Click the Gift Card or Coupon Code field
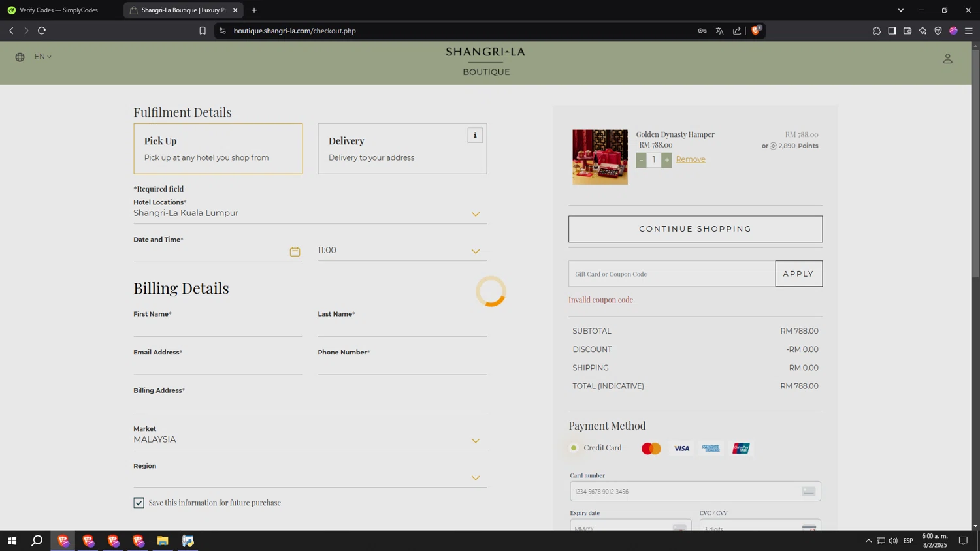980x551 pixels. (672, 274)
